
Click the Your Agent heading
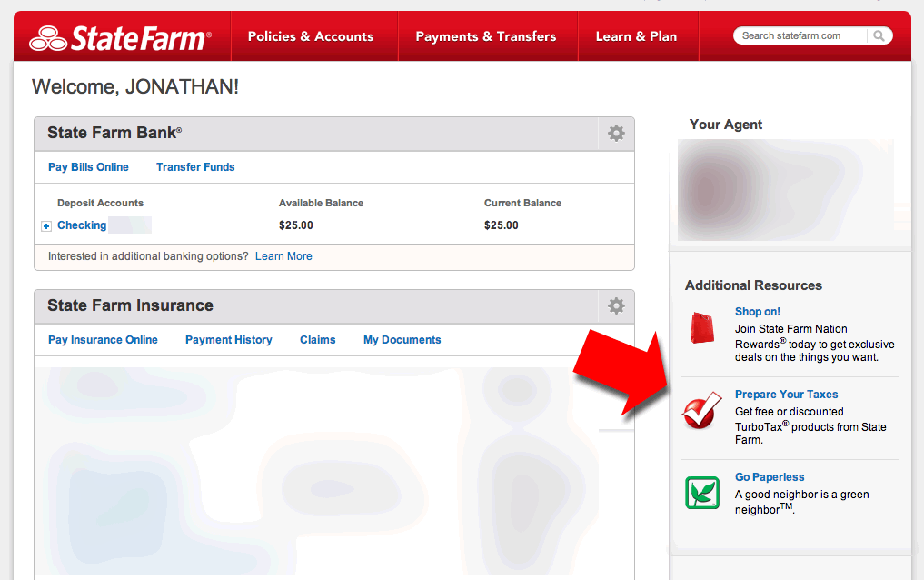[x=726, y=125]
